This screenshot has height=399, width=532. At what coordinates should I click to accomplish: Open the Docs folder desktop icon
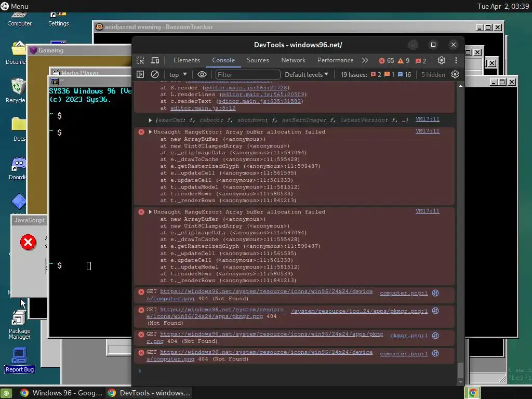(x=19, y=129)
